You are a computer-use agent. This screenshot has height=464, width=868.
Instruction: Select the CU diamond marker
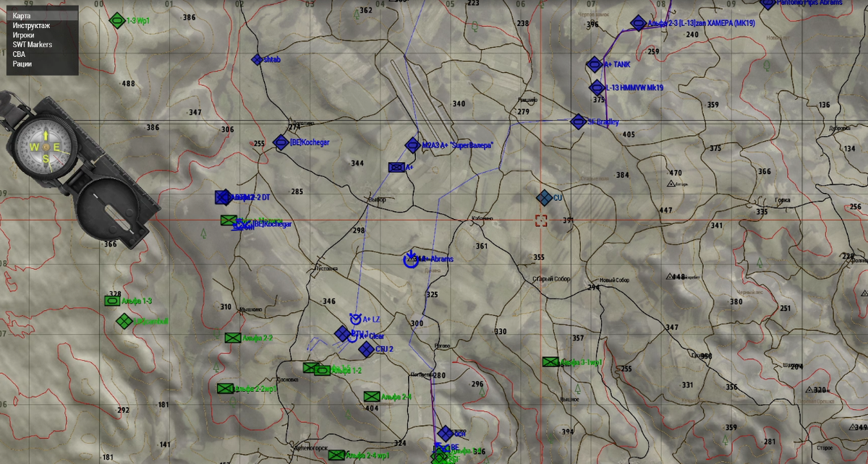tap(544, 197)
